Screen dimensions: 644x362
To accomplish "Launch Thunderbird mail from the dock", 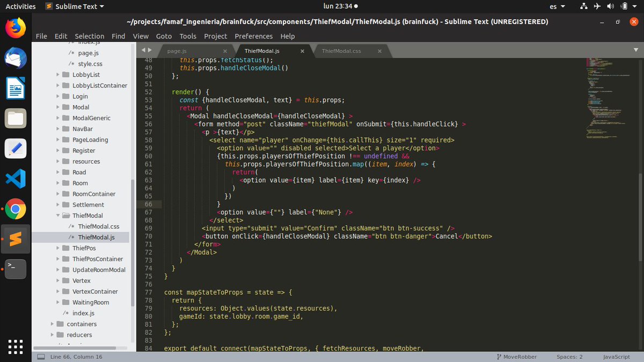I will [x=16, y=57].
